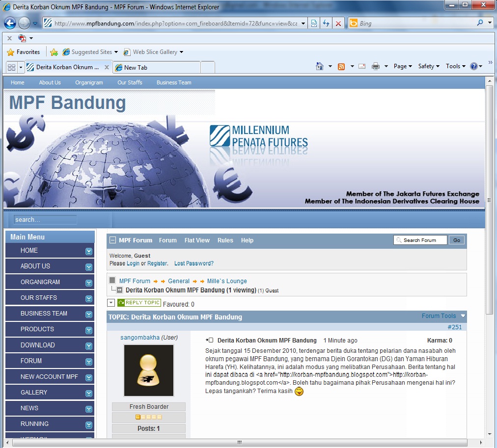Open the Forum Tools dropdown
The width and height of the screenshot is (497, 448).
(443, 316)
